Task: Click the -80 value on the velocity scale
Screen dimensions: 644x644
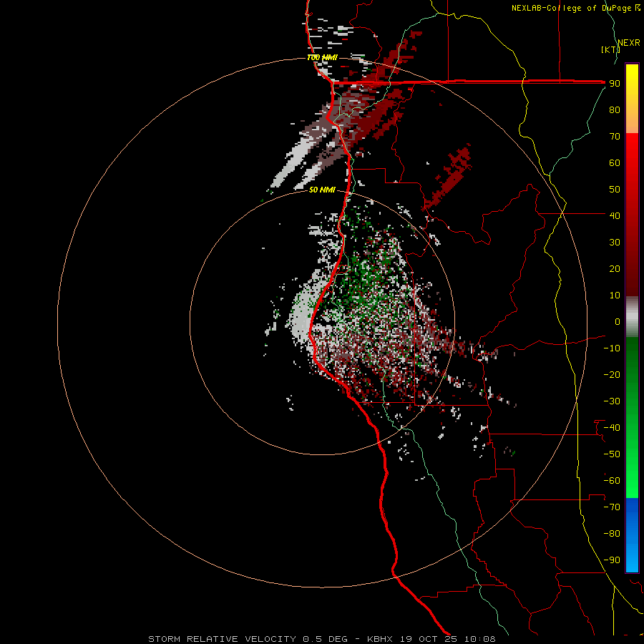Action: [612, 534]
